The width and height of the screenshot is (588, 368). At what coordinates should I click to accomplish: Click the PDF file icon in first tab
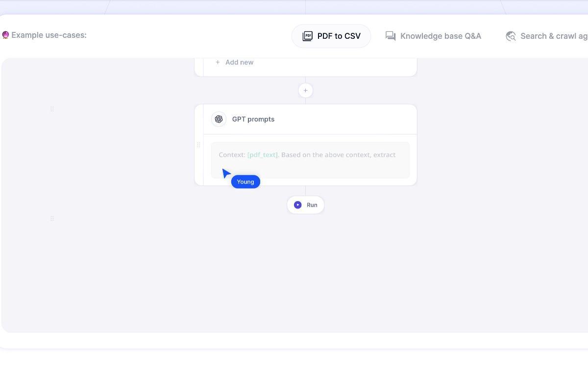[x=307, y=36]
